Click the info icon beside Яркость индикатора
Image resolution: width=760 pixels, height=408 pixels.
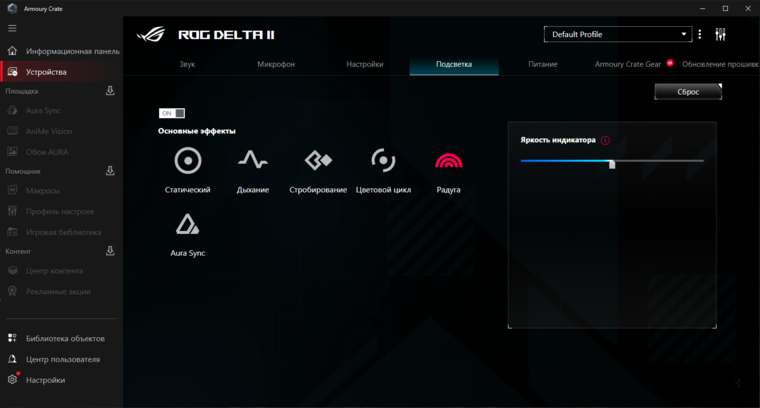click(605, 141)
